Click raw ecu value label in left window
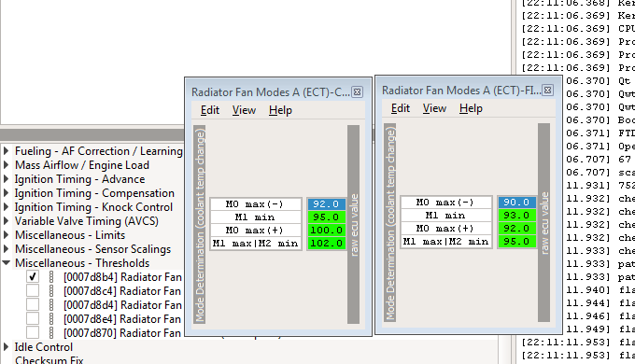The height and width of the screenshot is (364, 635). (354, 224)
